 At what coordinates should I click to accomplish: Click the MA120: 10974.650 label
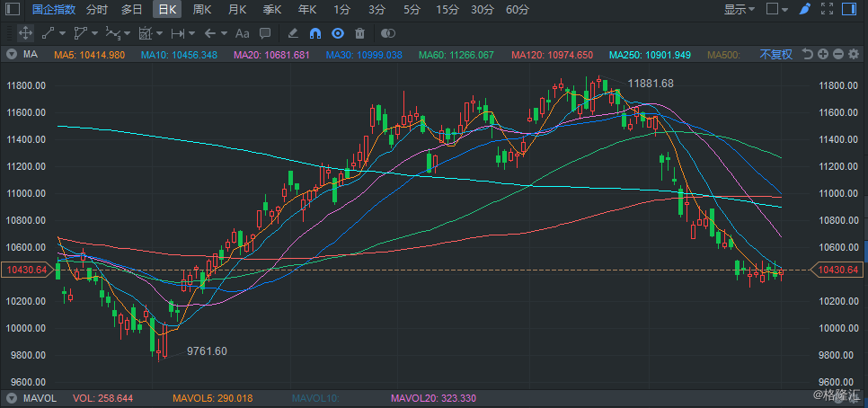552,55
